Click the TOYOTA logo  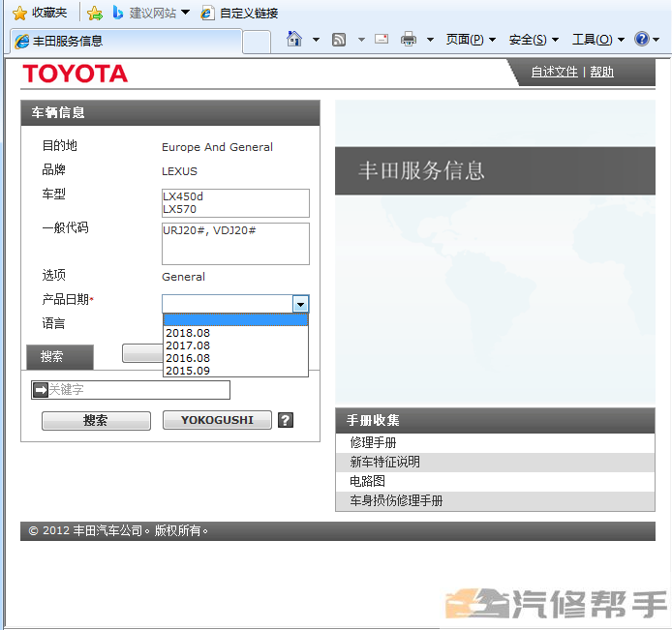coord(75,74)
